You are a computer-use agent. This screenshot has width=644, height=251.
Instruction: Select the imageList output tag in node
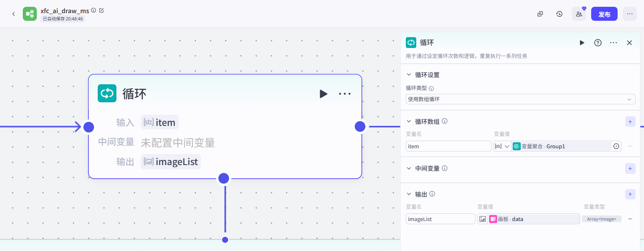[171, 162]
